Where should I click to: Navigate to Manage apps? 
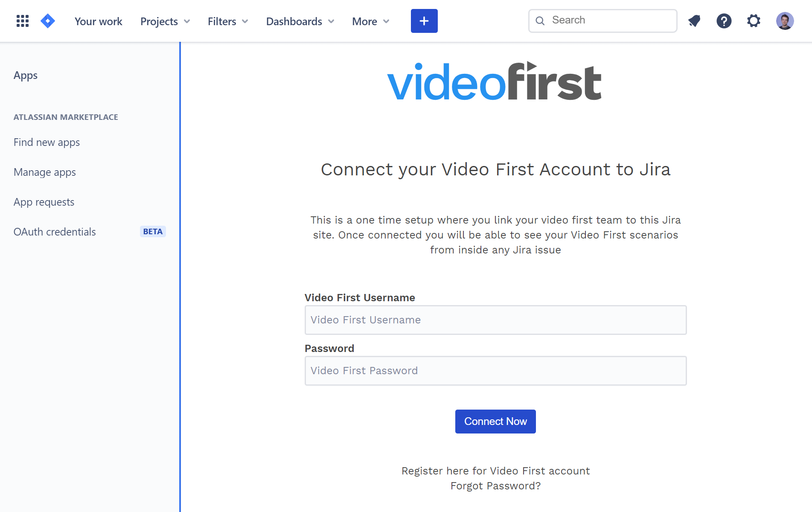click(44, 172)
